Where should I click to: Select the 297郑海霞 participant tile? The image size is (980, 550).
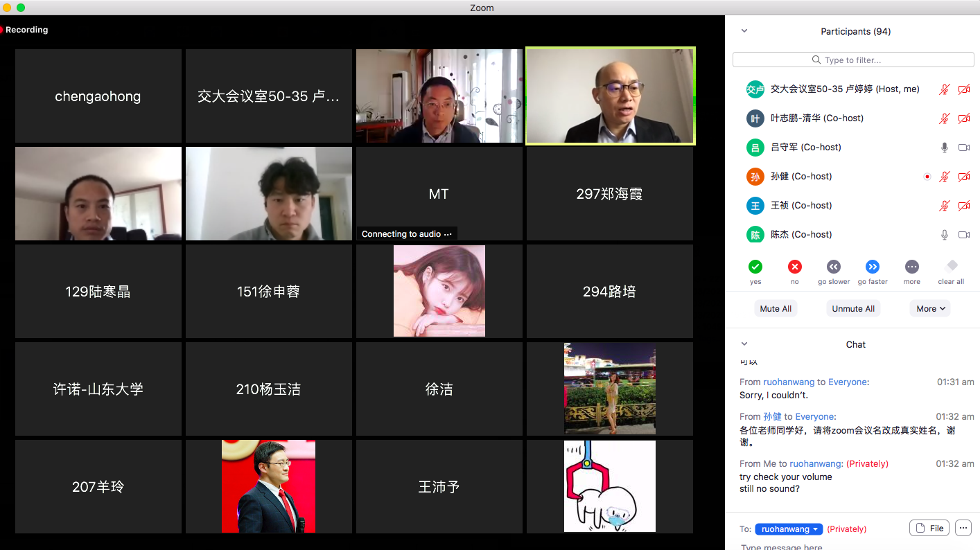[610, 195]
